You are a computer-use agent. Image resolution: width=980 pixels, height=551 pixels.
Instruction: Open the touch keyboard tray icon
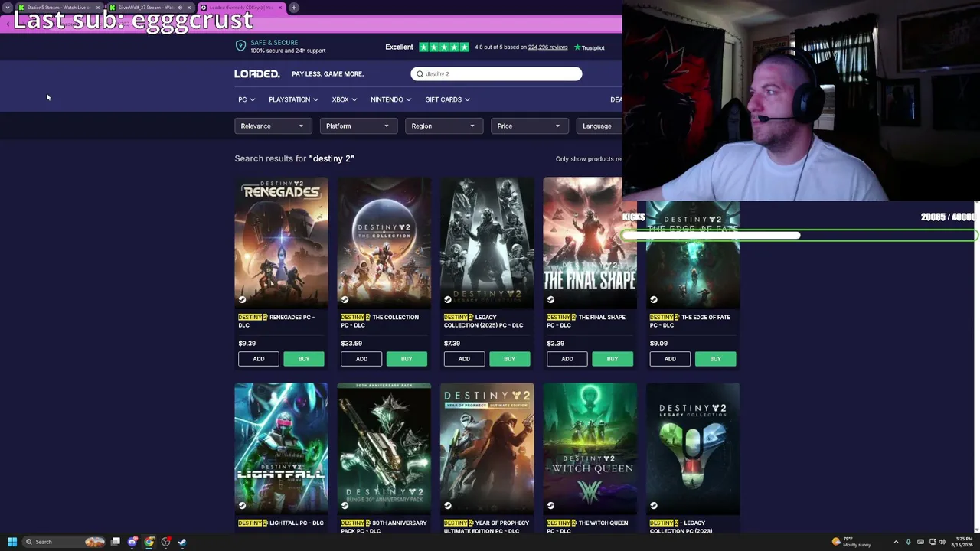[x=920, y=542]
